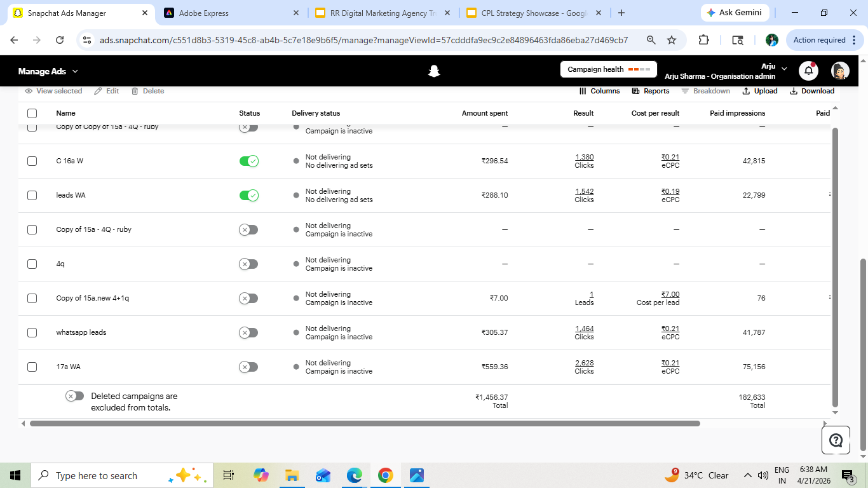Toggle deleted campaigns exclusion switch
The width and height of the screenshot is (868, 488).
74,396
